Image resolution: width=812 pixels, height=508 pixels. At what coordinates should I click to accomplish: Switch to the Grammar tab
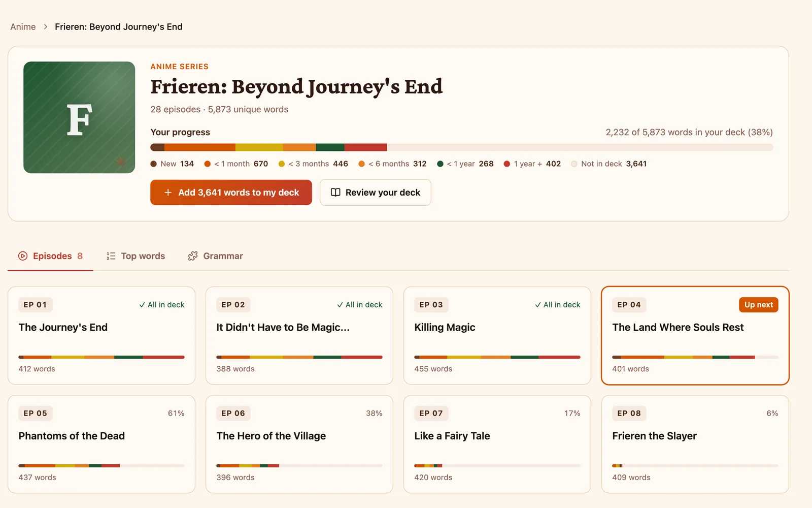coord(215,256)
